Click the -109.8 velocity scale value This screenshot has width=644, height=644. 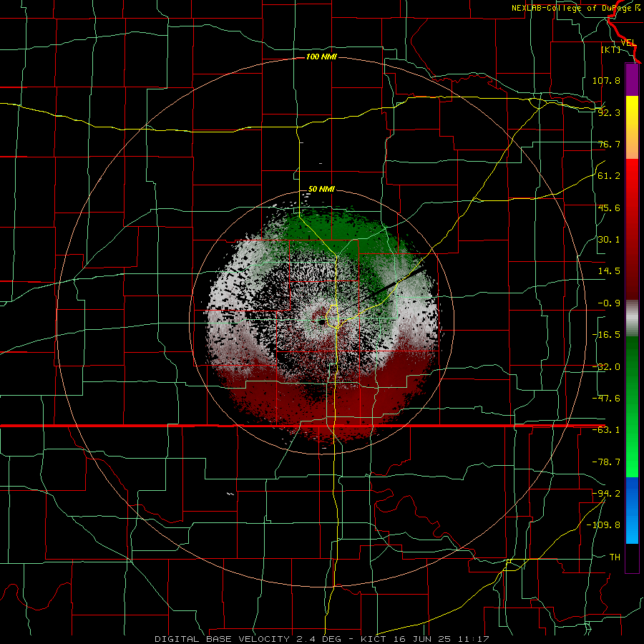[x=603, y=525]
